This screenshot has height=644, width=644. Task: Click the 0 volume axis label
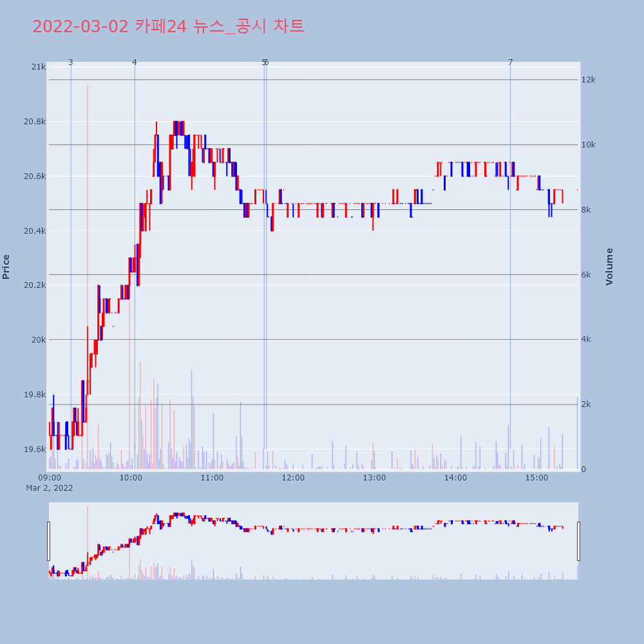583,469
